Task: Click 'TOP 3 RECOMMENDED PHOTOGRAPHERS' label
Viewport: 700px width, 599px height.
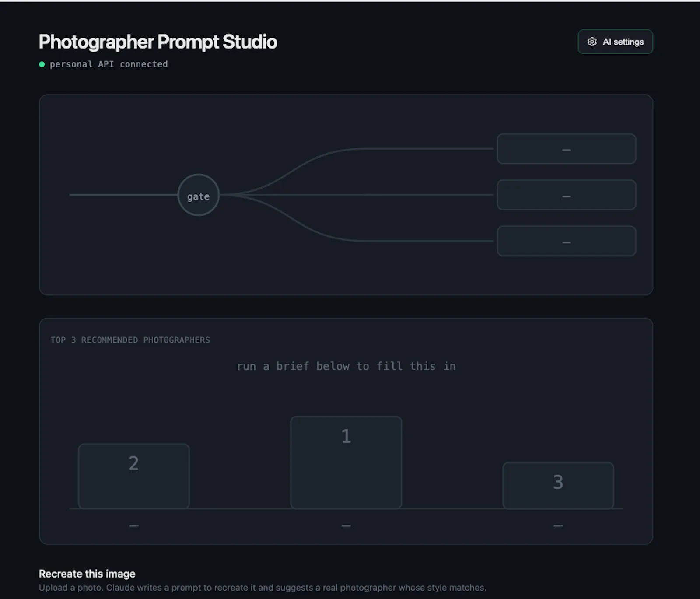Action: (x=130, y=340)
